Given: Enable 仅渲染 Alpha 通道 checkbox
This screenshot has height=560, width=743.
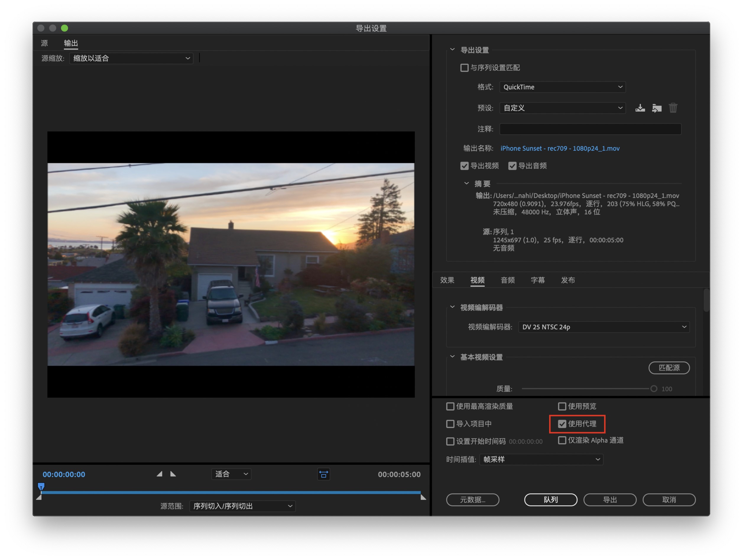Looking at the screenshot, I should pyautogui.click(x=562, y=440).
